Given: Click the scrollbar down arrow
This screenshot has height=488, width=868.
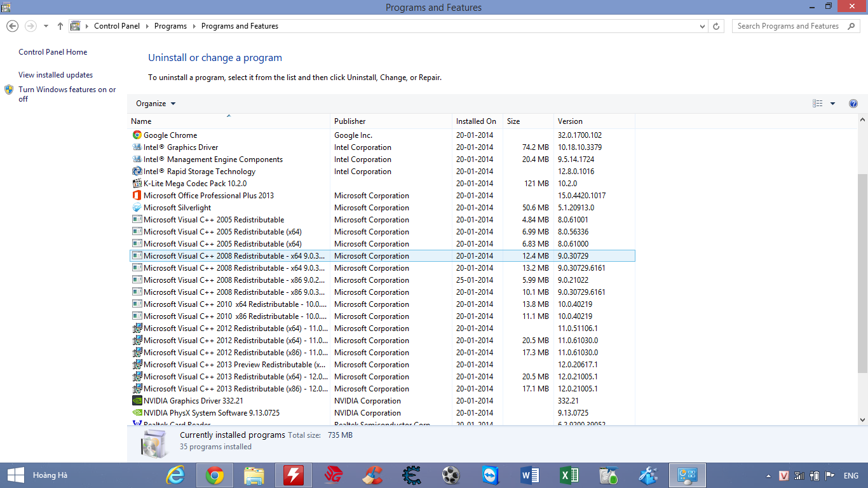Looking at the screenshot, I should (x=862, y=420).
